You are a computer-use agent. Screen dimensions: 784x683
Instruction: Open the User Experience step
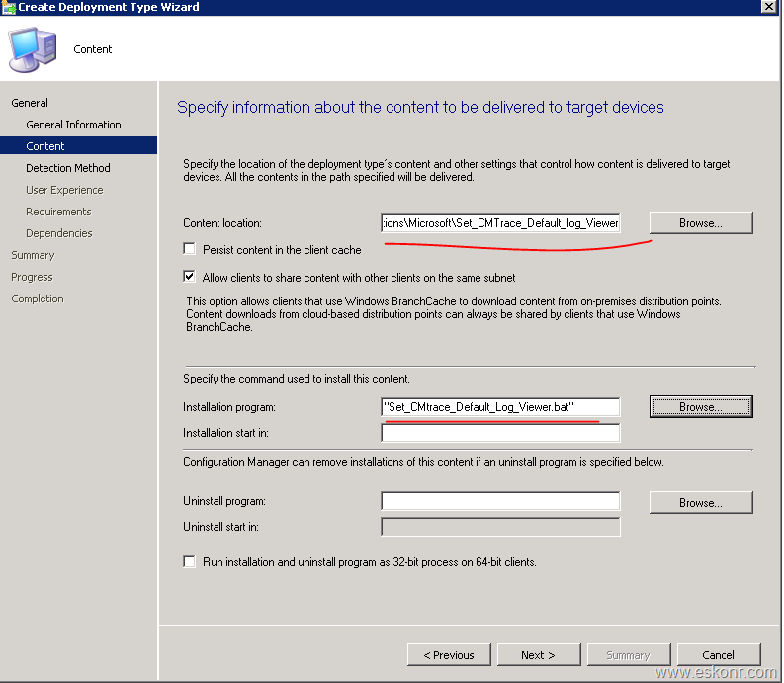tap(64, 190)
